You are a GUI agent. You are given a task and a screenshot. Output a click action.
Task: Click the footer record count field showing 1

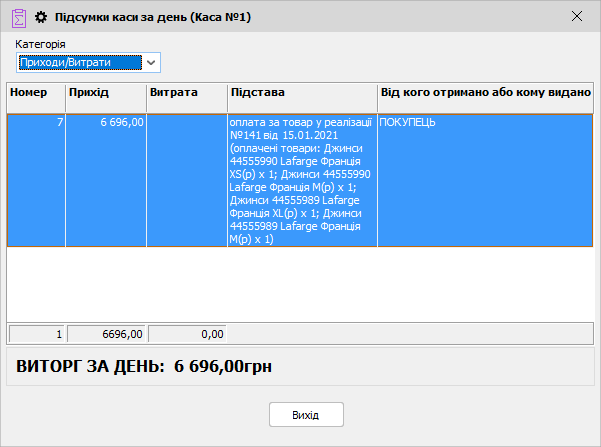click(36, 334)
